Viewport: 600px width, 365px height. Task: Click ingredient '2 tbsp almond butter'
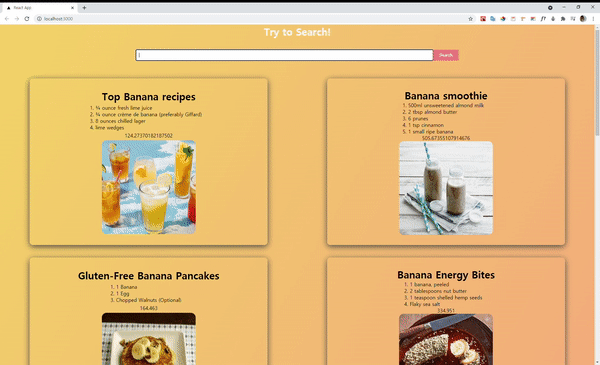[432, 112]
